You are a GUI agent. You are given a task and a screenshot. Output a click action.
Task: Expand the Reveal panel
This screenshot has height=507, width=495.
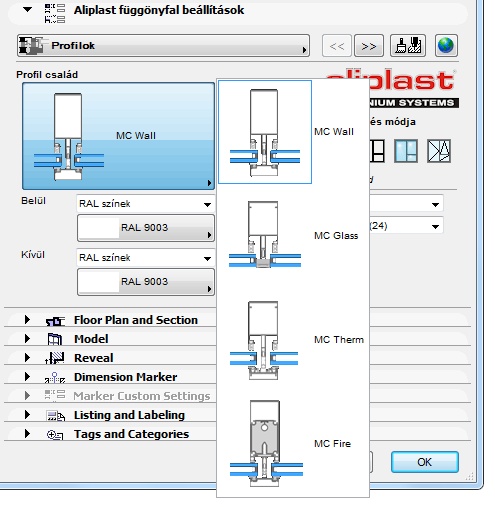pos(27,358)
